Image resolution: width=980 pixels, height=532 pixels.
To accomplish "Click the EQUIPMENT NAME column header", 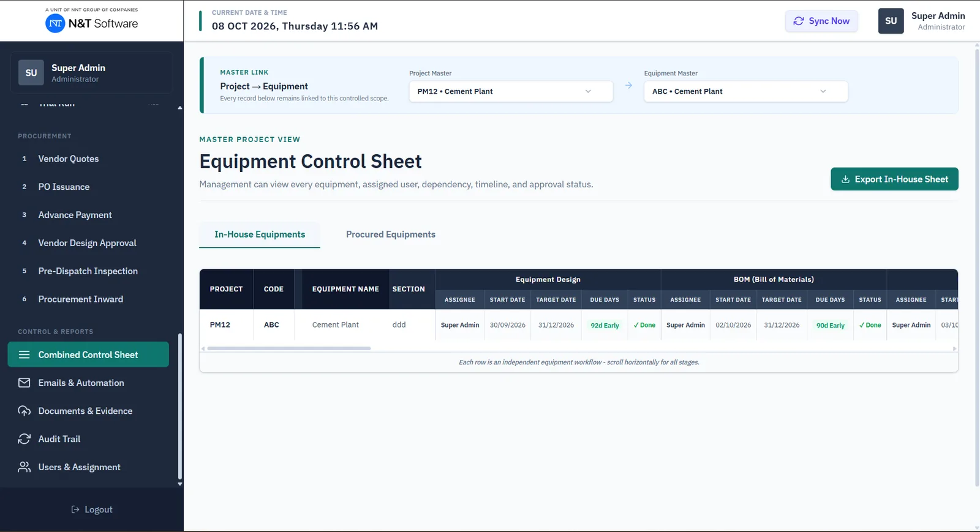I will coord(345,289).
